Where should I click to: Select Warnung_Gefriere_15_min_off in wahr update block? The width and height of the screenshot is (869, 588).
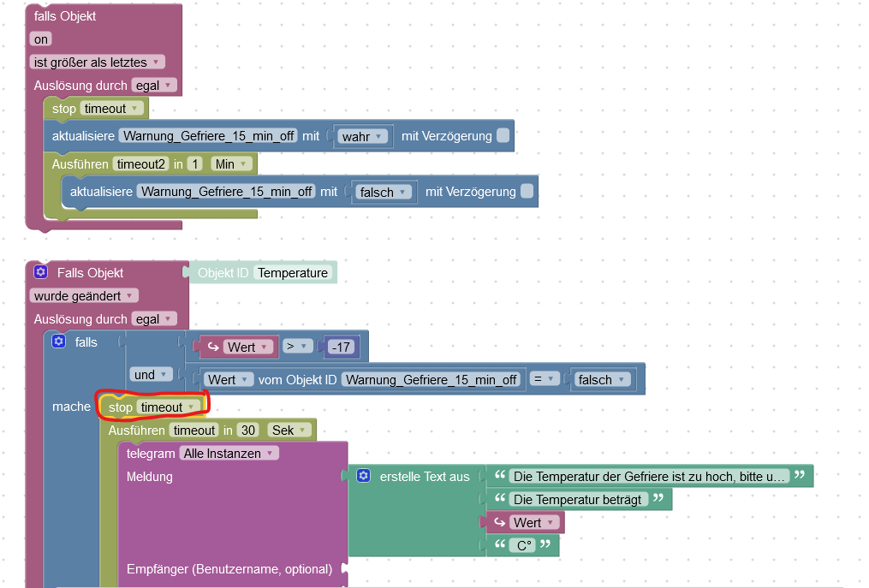coord(208,136)
